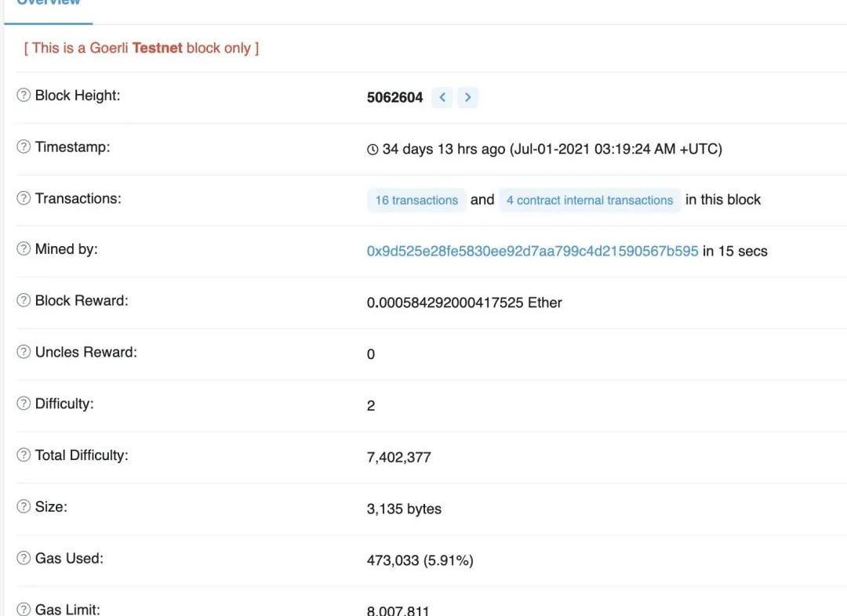
Task: Click help icon next to Gas Limit
Action: tap(24, 609)
